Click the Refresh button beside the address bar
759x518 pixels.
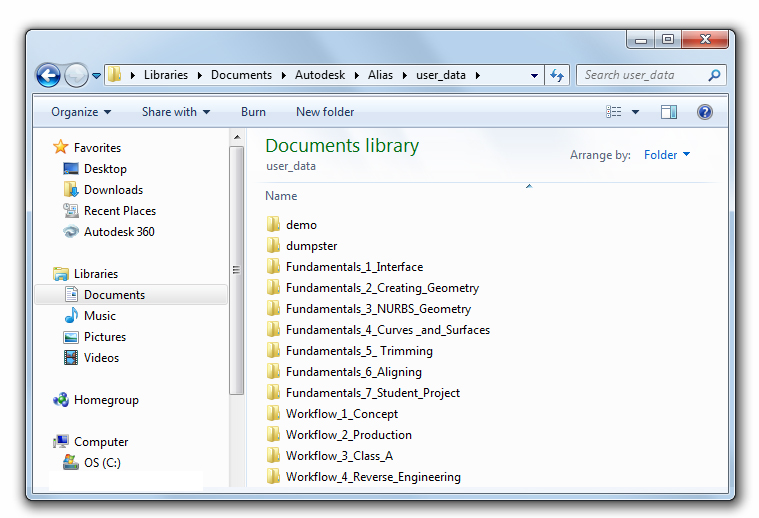pyautogui.click(x=558, y=75)
